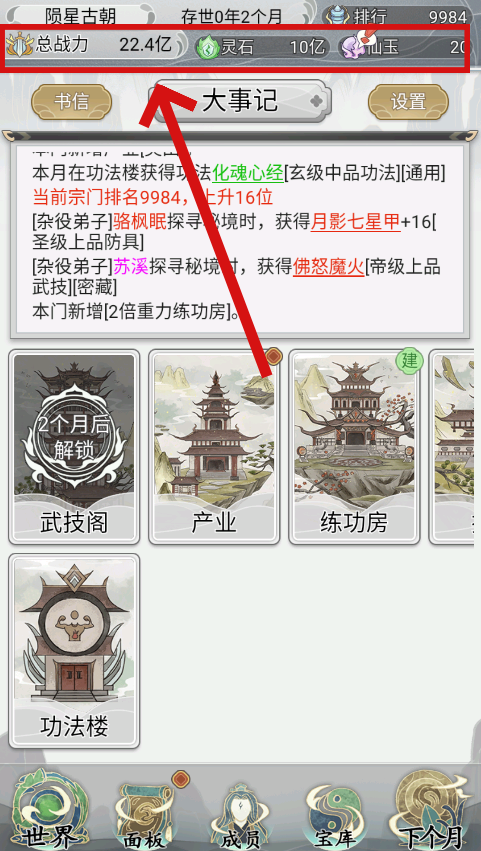
Task: Tap the green 建 build badge
Action: tap(409, 360)
